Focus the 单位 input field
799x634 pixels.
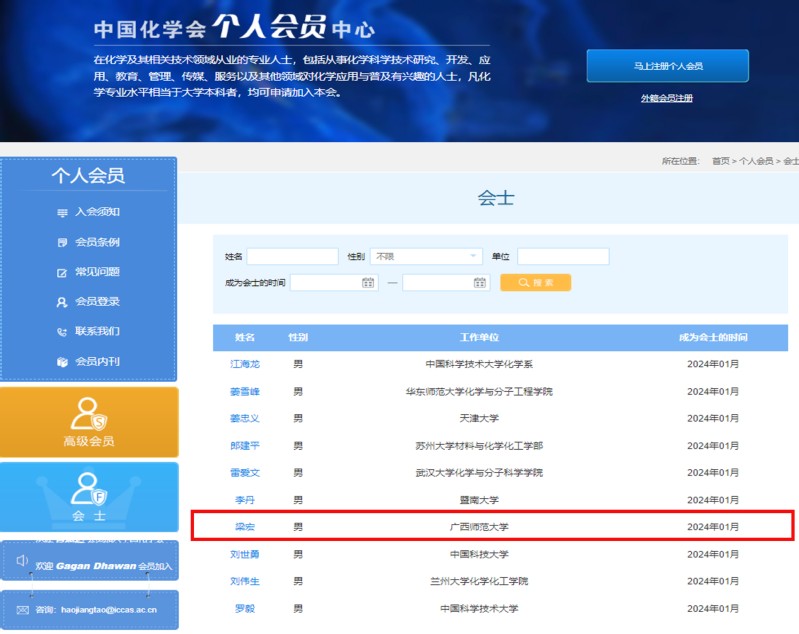click(563, 256)
